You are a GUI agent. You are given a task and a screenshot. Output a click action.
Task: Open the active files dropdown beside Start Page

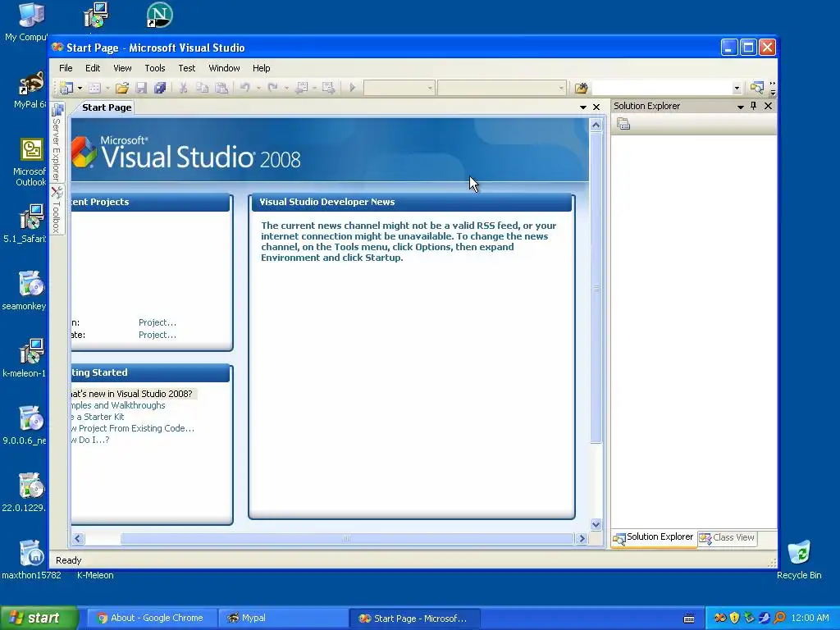click(x=583, y=107)
